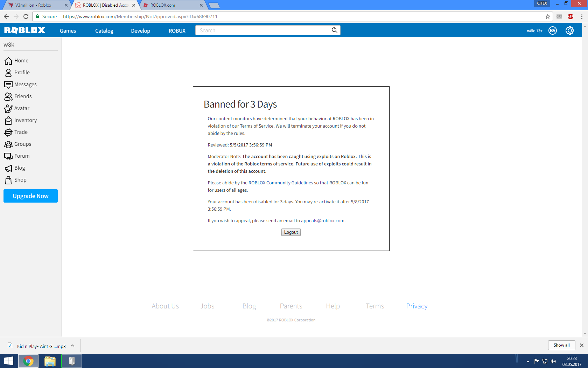
Task: Go to Avatar via sidebar icon
Action: pyautogui.click(x=8, y=109)
